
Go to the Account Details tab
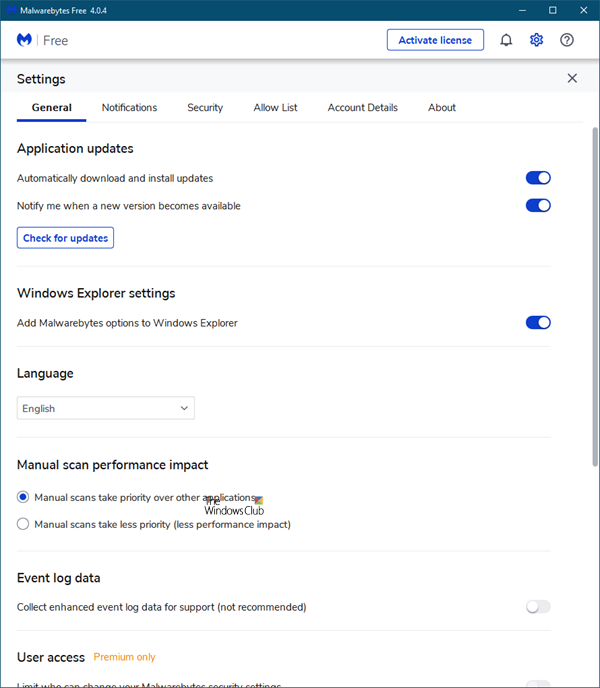(x=363, y=108)
